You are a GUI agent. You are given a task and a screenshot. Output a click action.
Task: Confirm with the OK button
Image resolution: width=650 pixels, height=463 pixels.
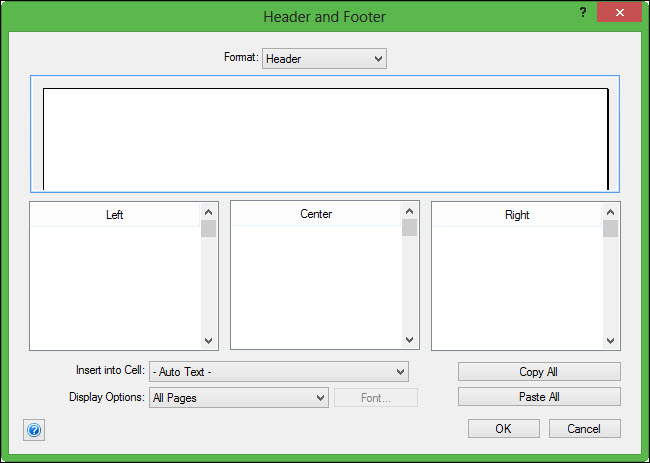point(503,428)
